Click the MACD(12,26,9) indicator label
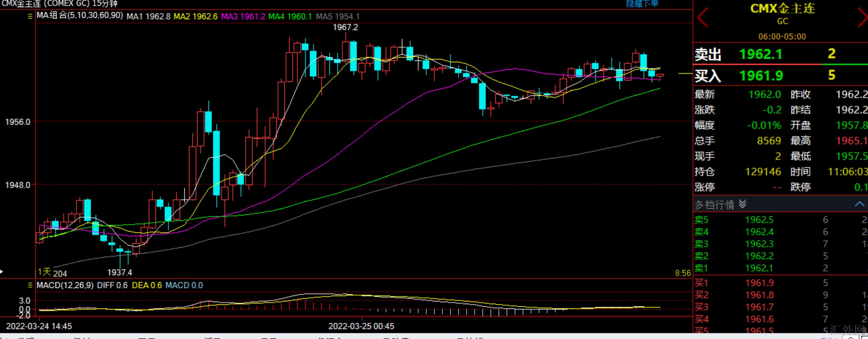 pyautogui.click(x=65, y=285)
